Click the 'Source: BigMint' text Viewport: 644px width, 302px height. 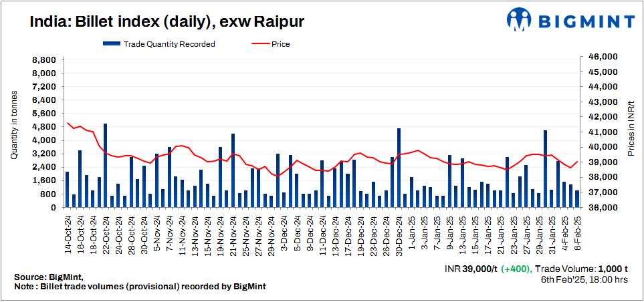coord(48,277)
